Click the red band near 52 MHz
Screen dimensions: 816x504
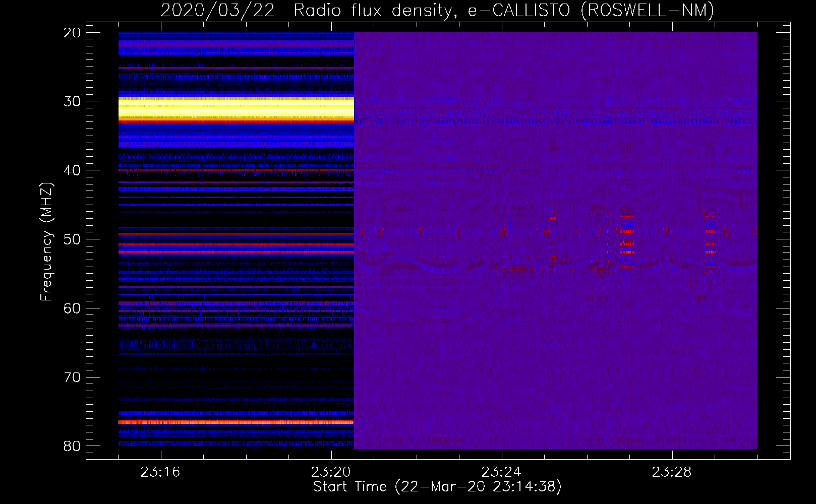click(236, 251)
